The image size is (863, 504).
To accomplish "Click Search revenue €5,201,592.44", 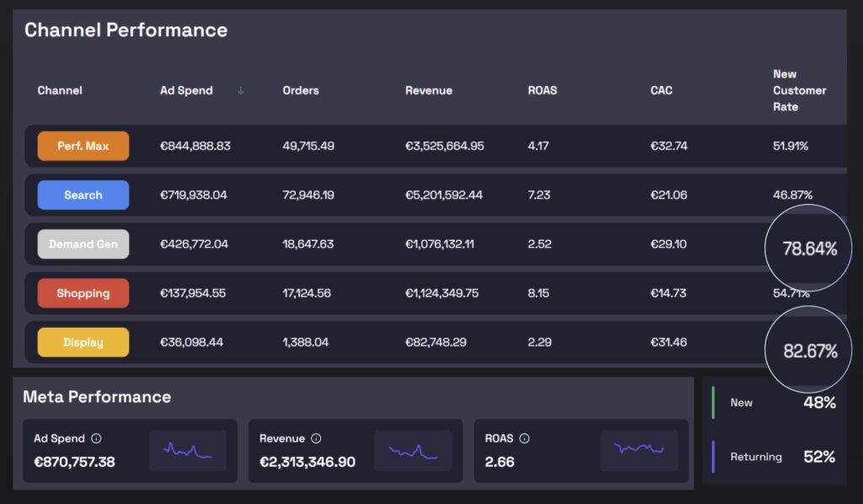I will tap(443, 195).
